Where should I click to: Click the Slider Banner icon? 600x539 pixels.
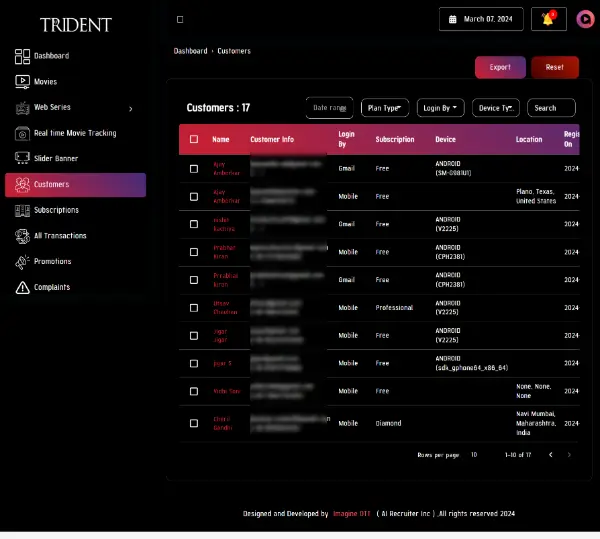tap(22, 158)
